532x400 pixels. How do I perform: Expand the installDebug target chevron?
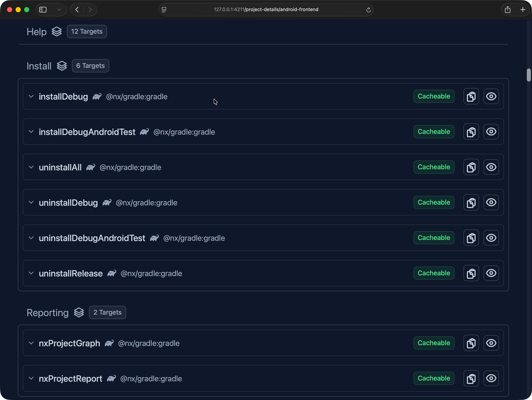pyautogui.click(x=31, y=96)
